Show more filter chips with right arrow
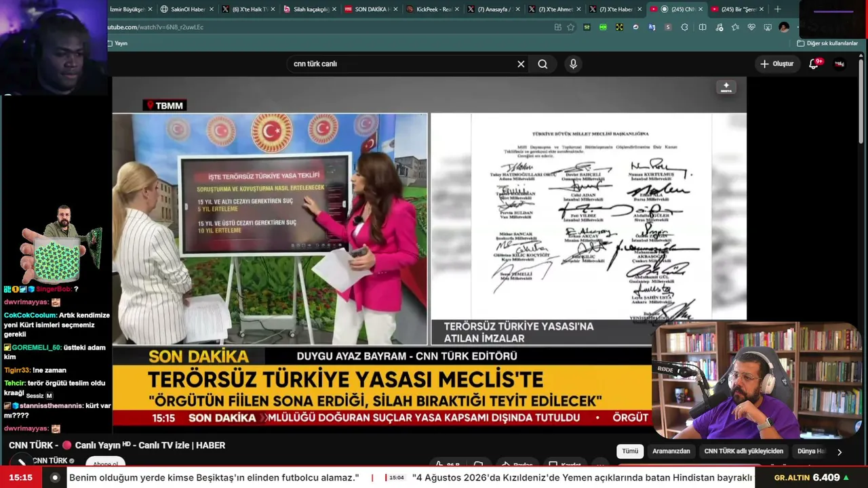This screenshot has width=868, height=488. pos(840,452)
